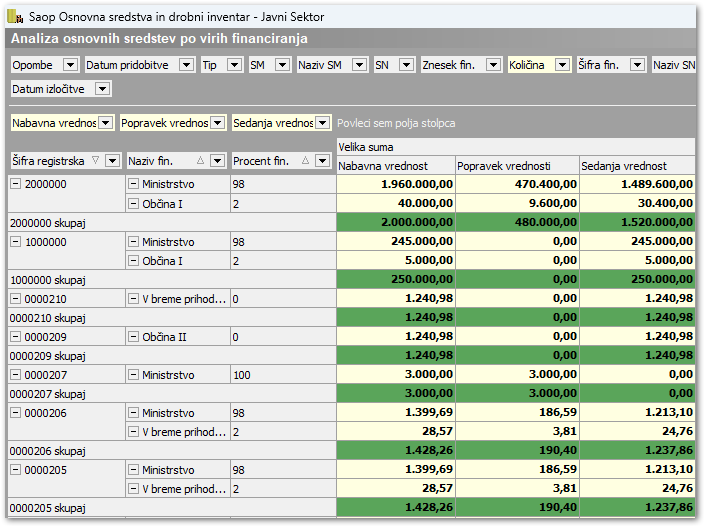Collapse Občina I under group 1000000
Screen dimensions: 705x527
pyautogui.click(x=134, y=261)
